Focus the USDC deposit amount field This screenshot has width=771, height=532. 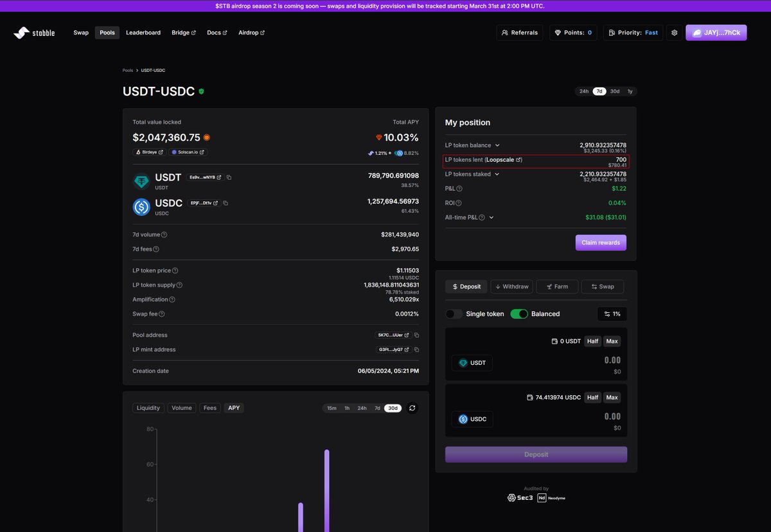tap(612, 416)
